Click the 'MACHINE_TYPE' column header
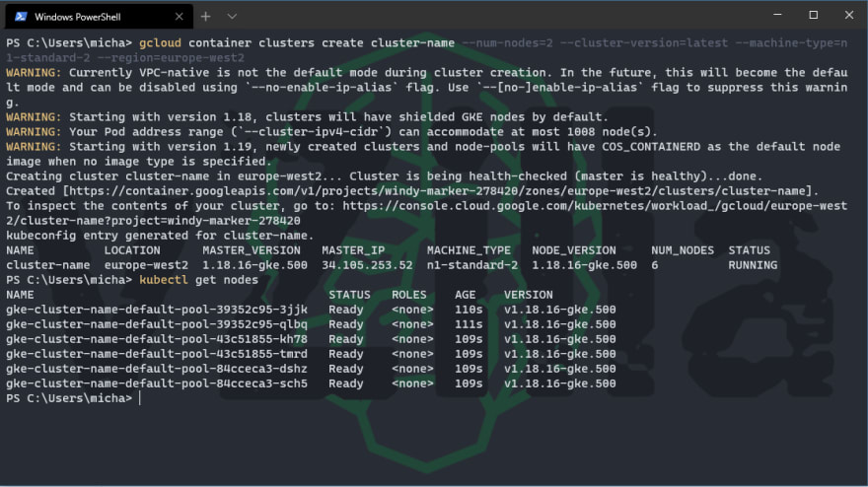Image resolution: width=868 pixels, height=487 pixels. point(469,250)
